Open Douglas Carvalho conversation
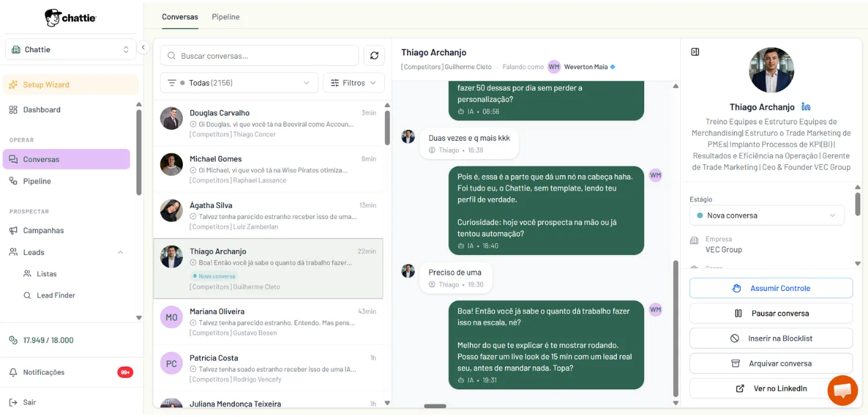Image resolution: width=868 pixels, height=417 pixels. 268,123
